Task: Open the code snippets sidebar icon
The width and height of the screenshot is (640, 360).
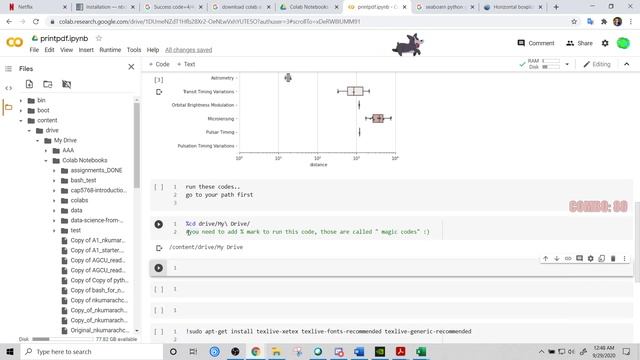Action: click(8, 88)
